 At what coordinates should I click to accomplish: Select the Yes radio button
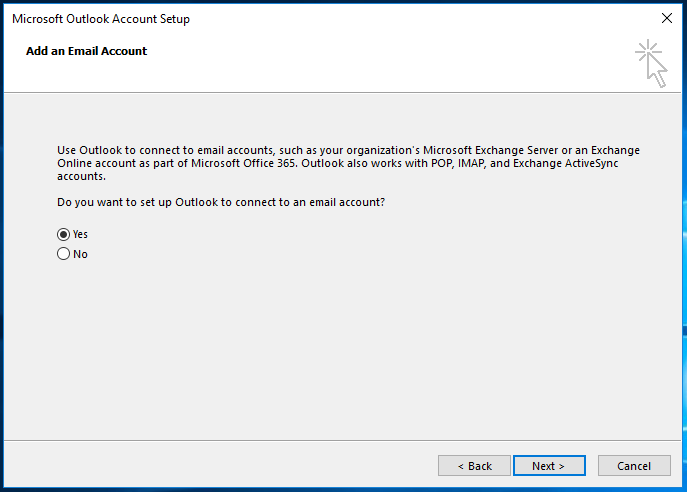pos(64,234)
